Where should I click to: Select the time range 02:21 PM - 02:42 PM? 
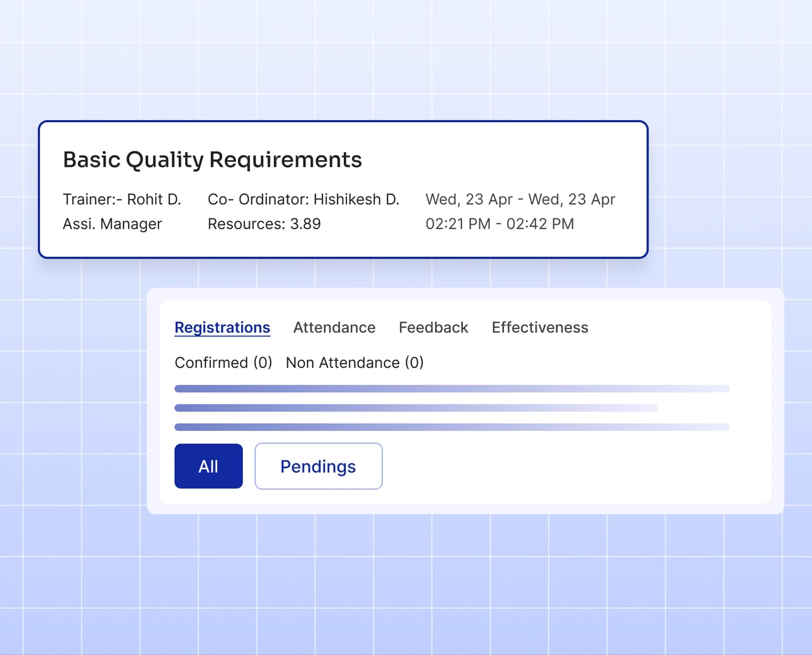[x=500, y=224]
